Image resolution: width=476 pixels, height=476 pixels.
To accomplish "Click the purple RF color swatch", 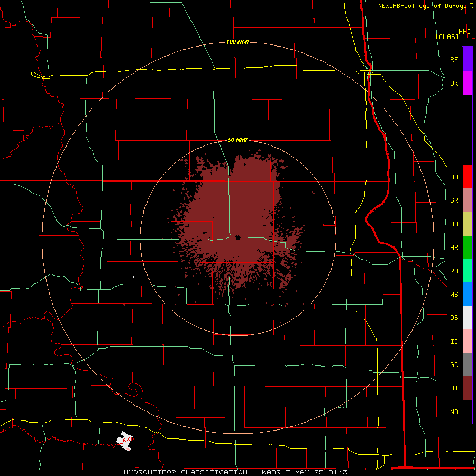I will coord(467,59).
